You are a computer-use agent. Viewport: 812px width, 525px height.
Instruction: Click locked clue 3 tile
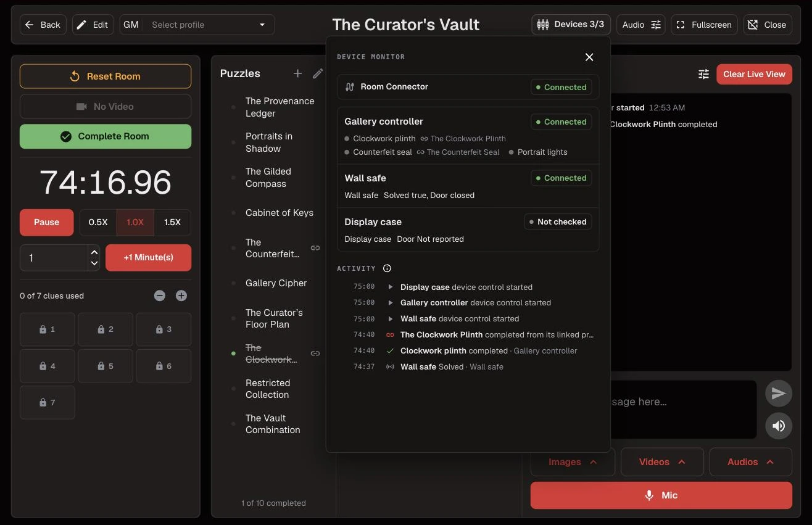(164, 329)
